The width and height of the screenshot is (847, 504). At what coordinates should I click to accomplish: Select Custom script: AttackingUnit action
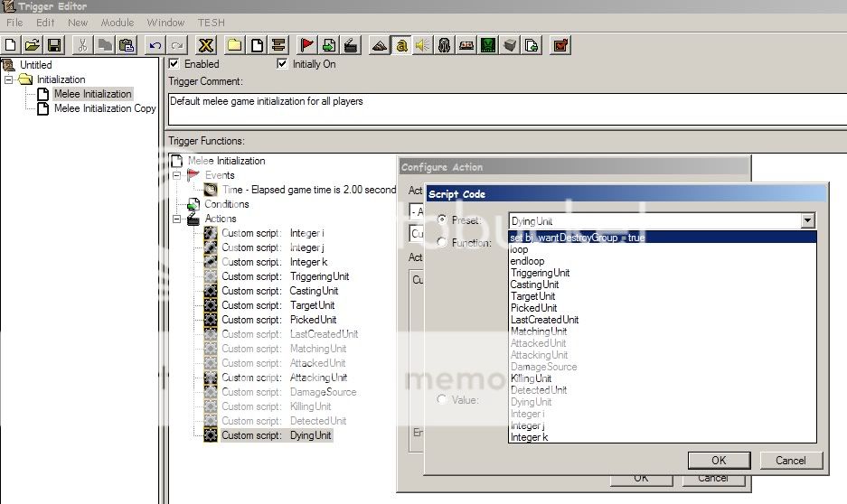pyautogui.click(x=284, y=378)
